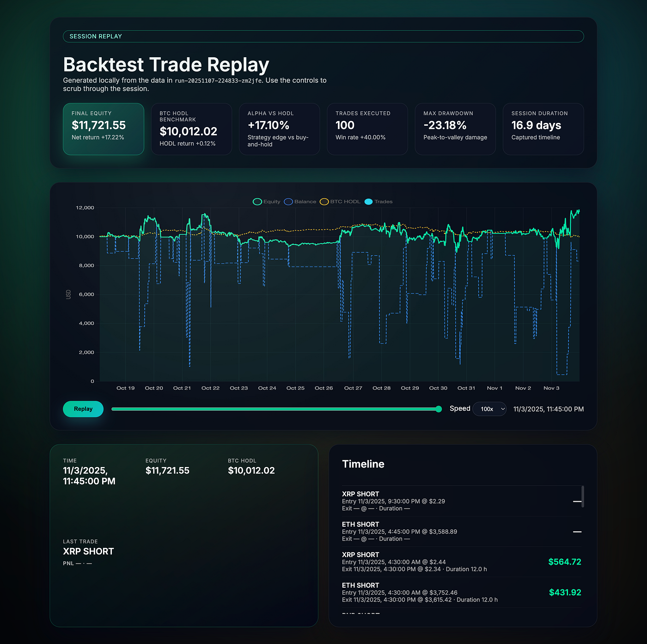
Task: Click the run-20251107-224833-zm2jfe run name
Action: coord(218,80)
